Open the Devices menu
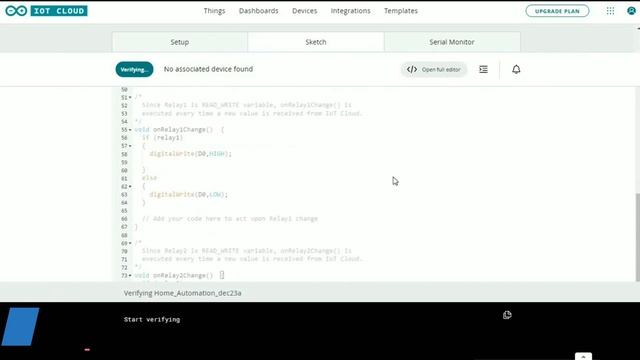 [304, 11]
